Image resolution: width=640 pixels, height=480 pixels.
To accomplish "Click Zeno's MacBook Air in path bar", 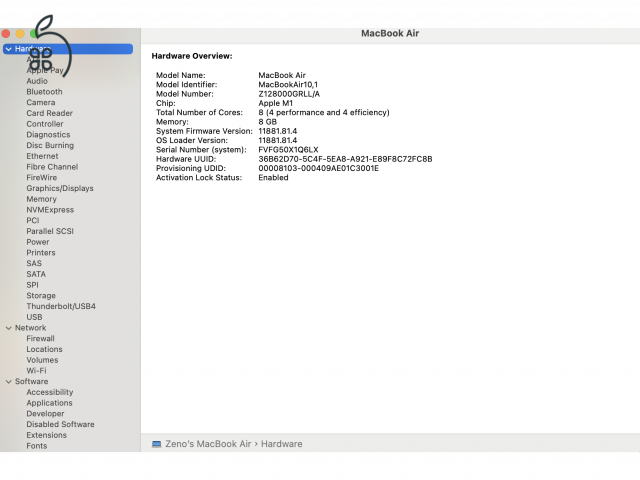I will click(208, 444).
